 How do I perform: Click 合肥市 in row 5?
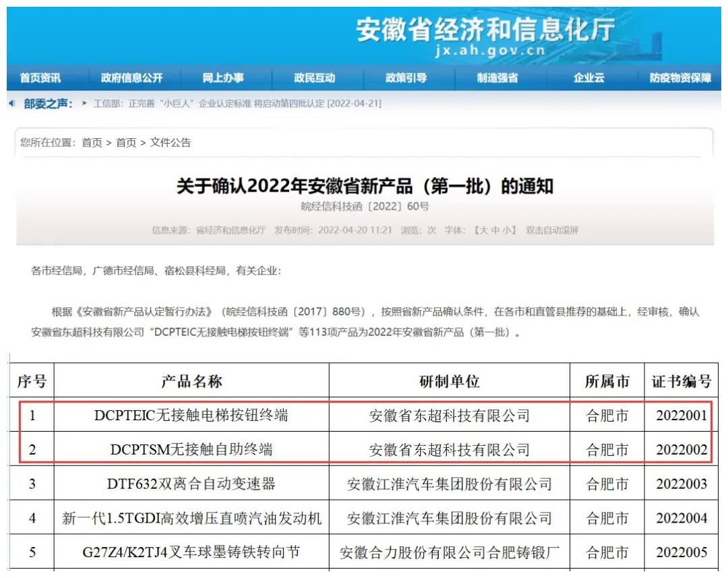click(x=607, y=552)
